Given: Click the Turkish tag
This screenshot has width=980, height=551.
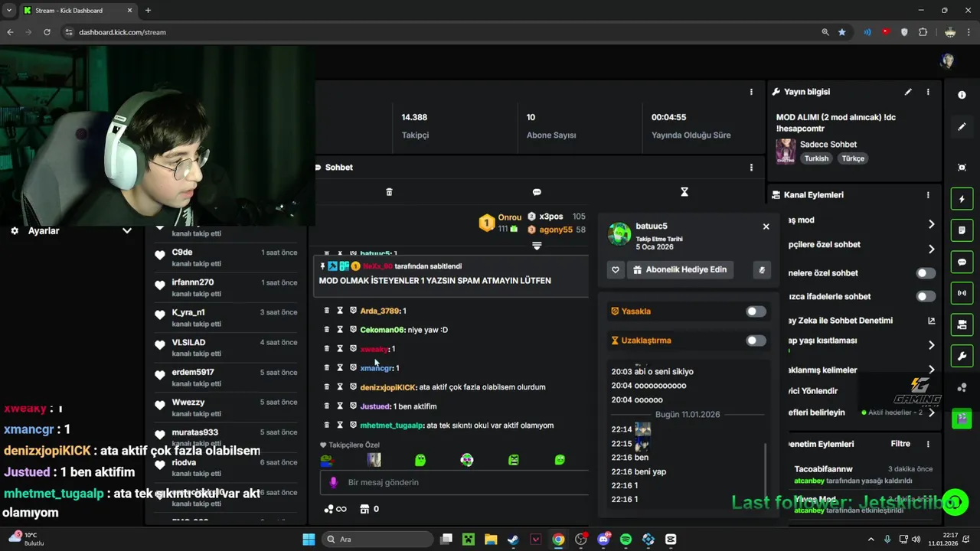Looking at the screenshot, I should [816, 158].
